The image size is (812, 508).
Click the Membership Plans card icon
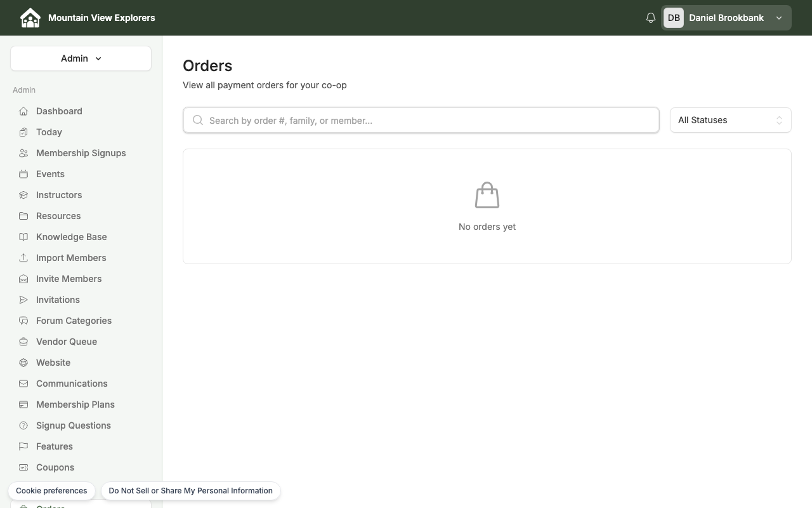click(23, 404)
